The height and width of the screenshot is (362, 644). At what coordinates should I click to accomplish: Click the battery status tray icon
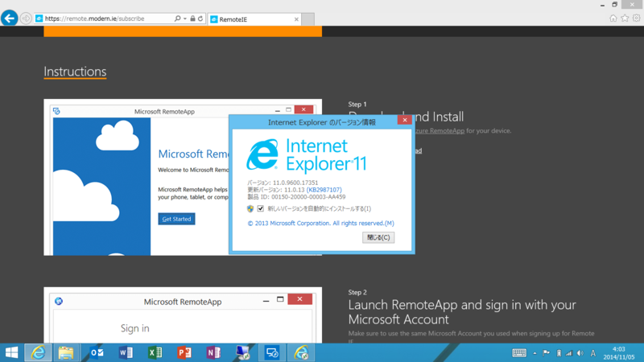(559, 353)
